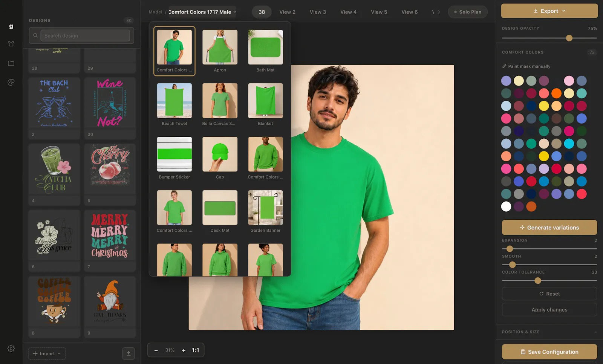The width and height of the screenshot is (603, 364).
Task: Zoom out with the minus icon
Action: (156, 350)
